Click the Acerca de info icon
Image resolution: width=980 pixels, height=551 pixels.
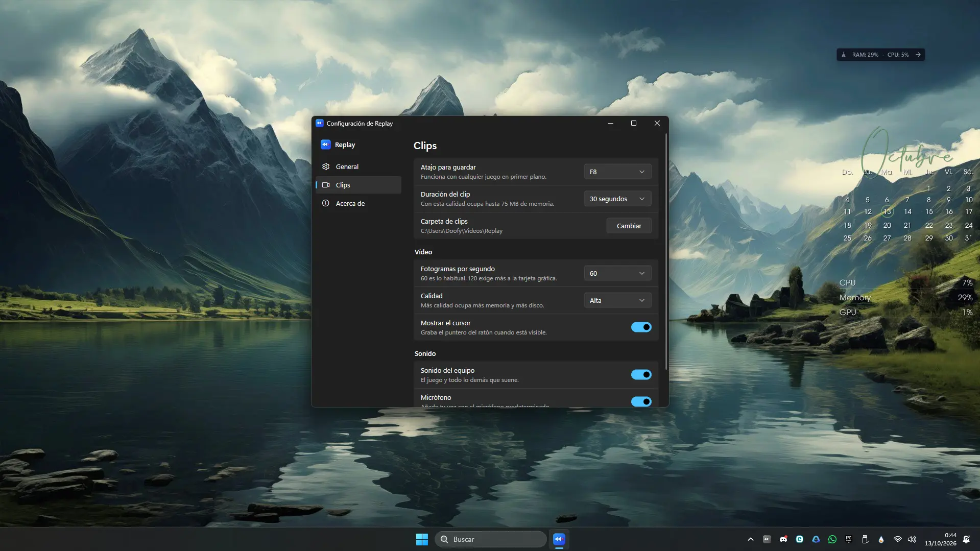click(326, 203)
